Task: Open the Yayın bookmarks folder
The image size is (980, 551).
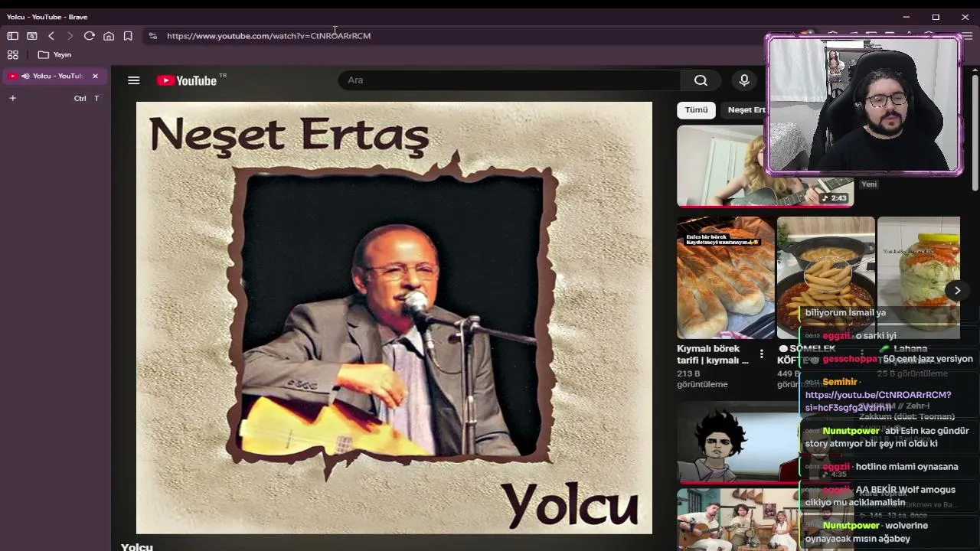Action: (54, 55)
